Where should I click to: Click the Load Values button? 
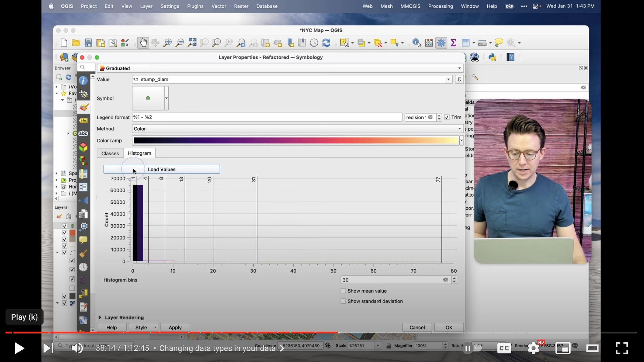[162, 169]
